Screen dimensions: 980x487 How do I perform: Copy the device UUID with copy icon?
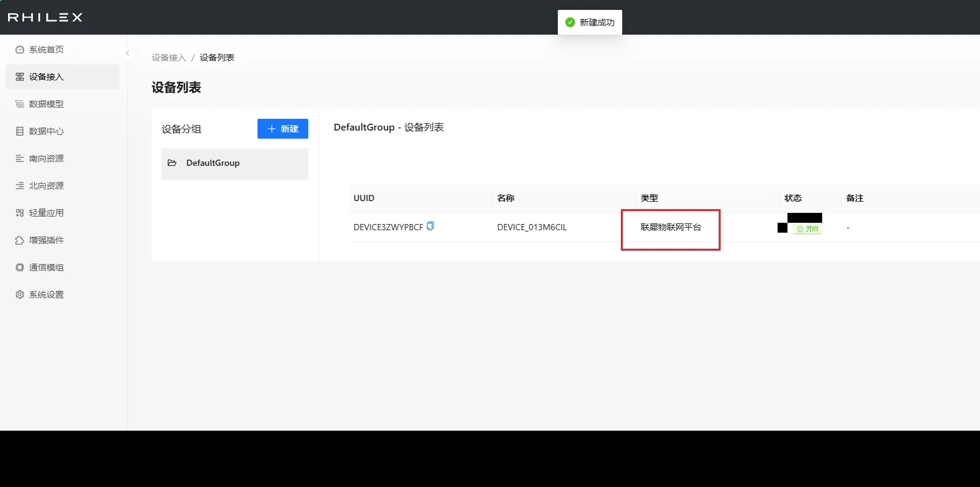[430, 226]
